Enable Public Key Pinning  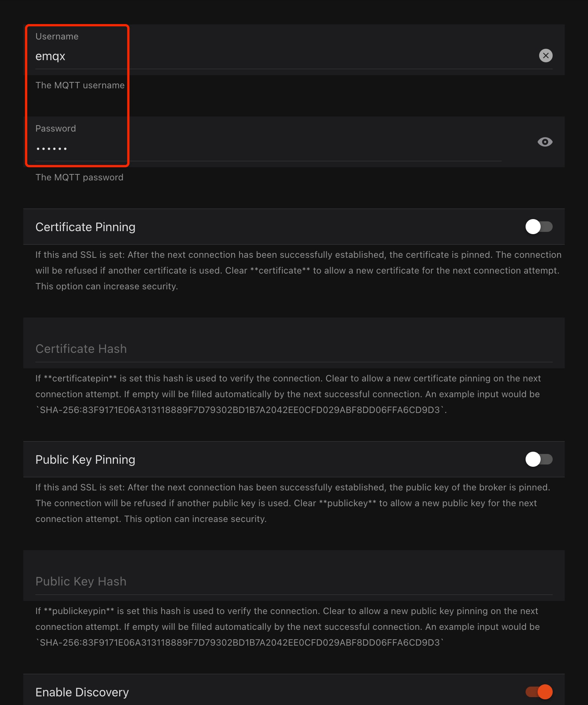tap(539, 459)
